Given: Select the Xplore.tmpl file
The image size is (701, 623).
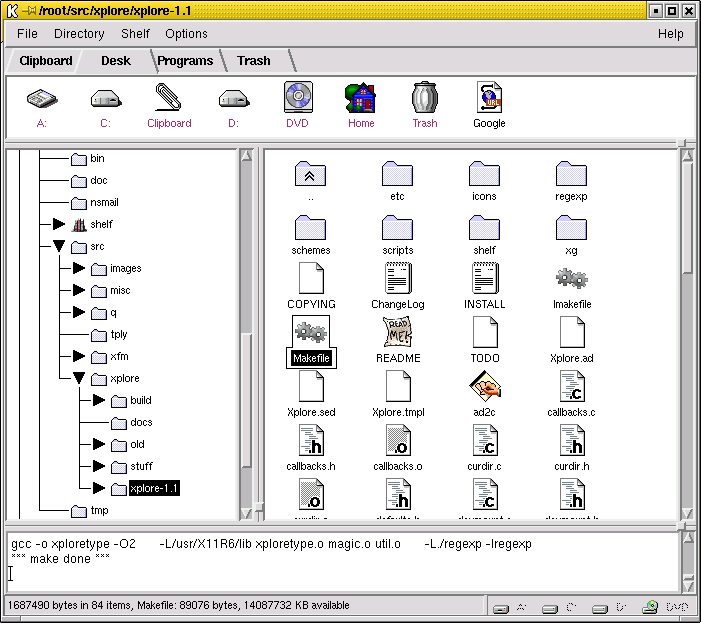Looking at the screenshot, I should click(x=398, y=387).
